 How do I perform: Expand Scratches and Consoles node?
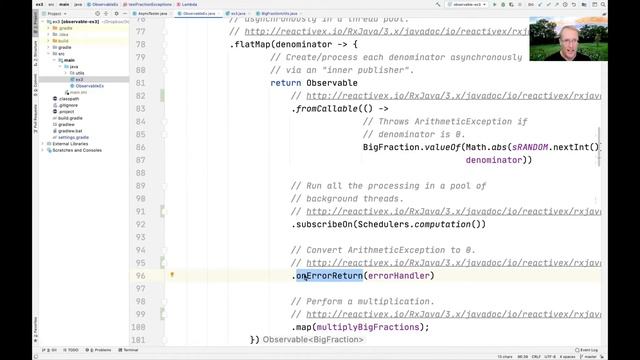point(43,150)
